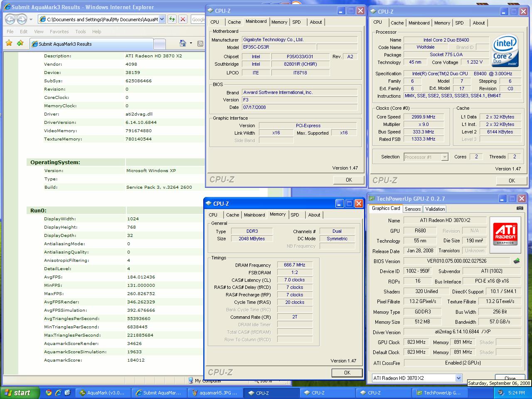Expand the IE address bar dropdown

[x=162, y=19]
